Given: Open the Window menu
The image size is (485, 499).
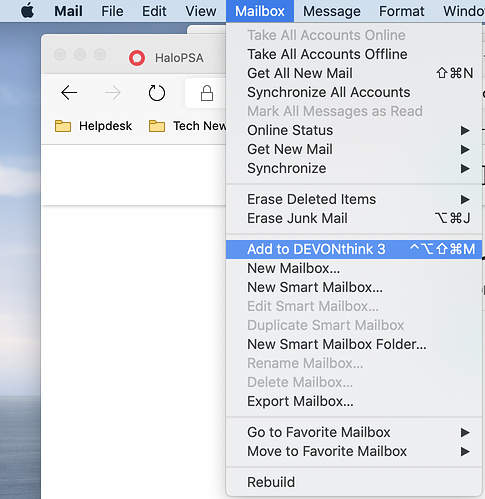Looking at the screenshot, I should (464, 11).
